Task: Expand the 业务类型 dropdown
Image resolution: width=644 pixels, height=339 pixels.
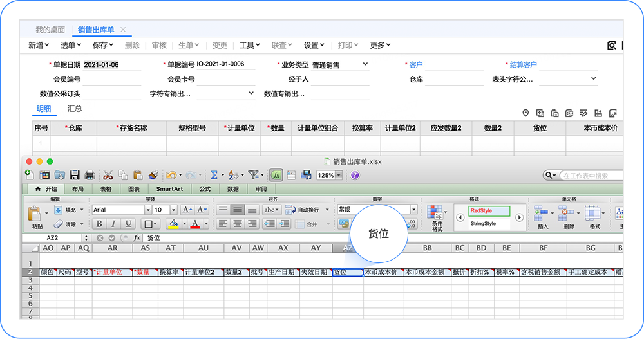Action: 365,64
